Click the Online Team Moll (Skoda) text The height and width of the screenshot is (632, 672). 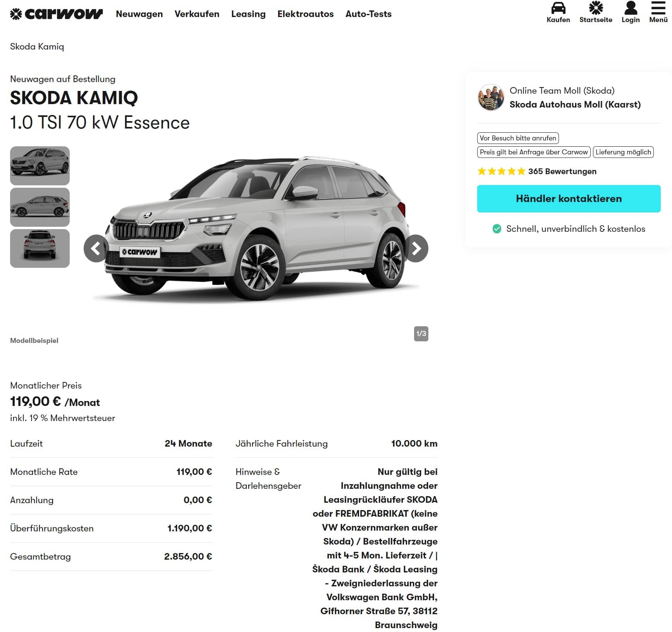tap(562, 91)
